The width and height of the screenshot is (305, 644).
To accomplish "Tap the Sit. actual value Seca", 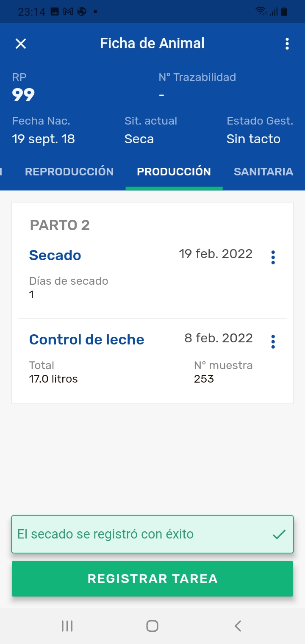I will pyautogui.click(x=139, y=139).
